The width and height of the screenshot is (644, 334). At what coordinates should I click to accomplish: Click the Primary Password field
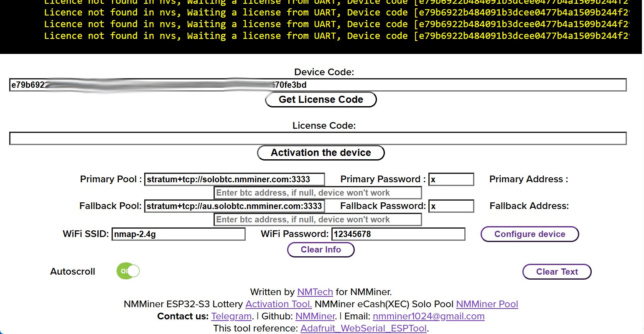coord(451,179)
